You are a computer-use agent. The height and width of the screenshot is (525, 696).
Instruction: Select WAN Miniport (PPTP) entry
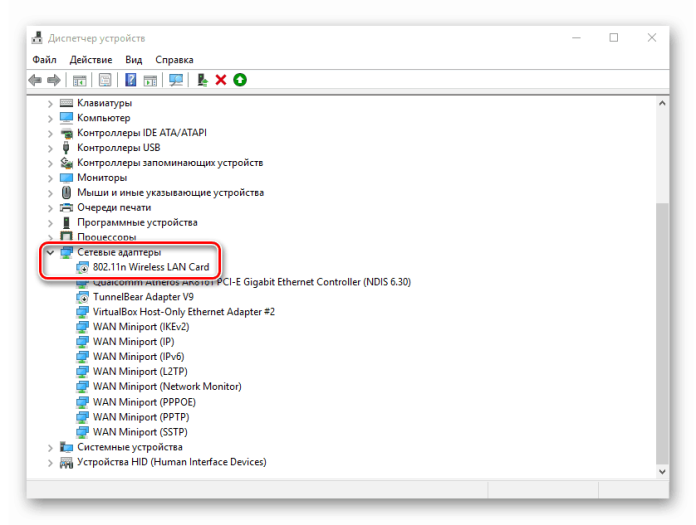click(140, 417)
